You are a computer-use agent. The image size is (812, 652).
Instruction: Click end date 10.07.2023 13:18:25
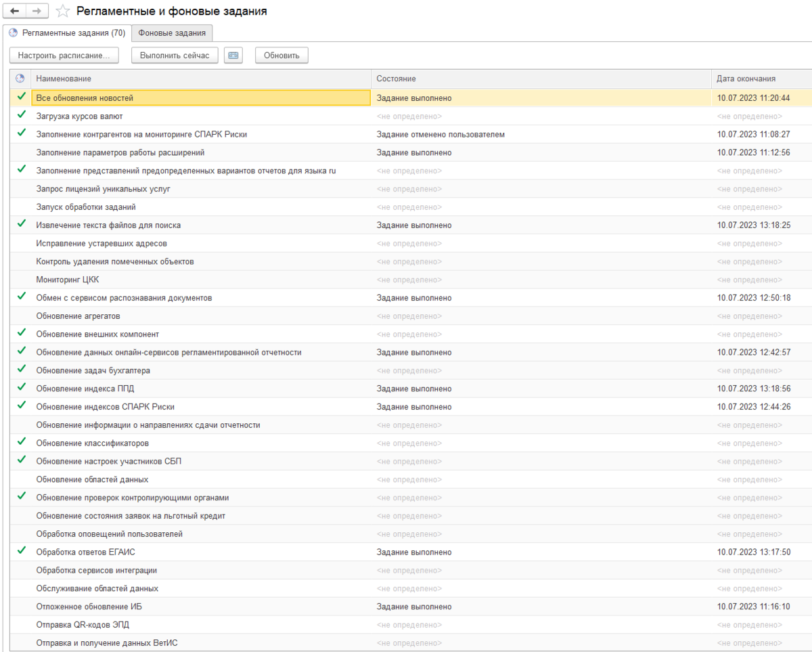coord(754,225)
